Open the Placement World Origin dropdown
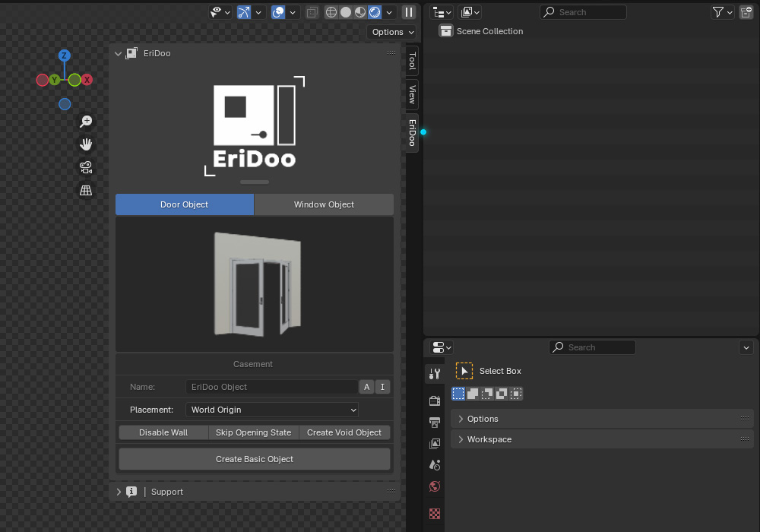 click(x=272, y=410)
